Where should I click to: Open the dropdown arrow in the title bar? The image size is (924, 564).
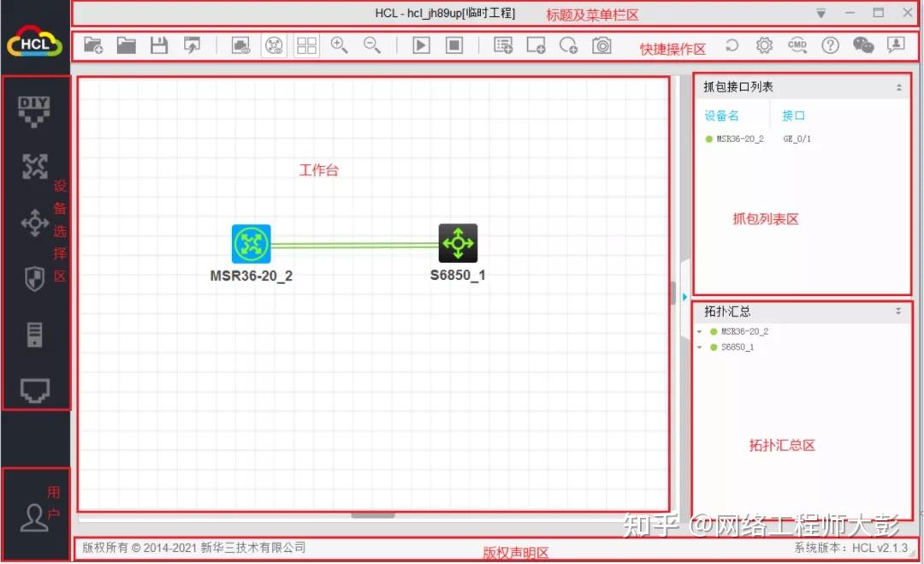pos(820,13)
